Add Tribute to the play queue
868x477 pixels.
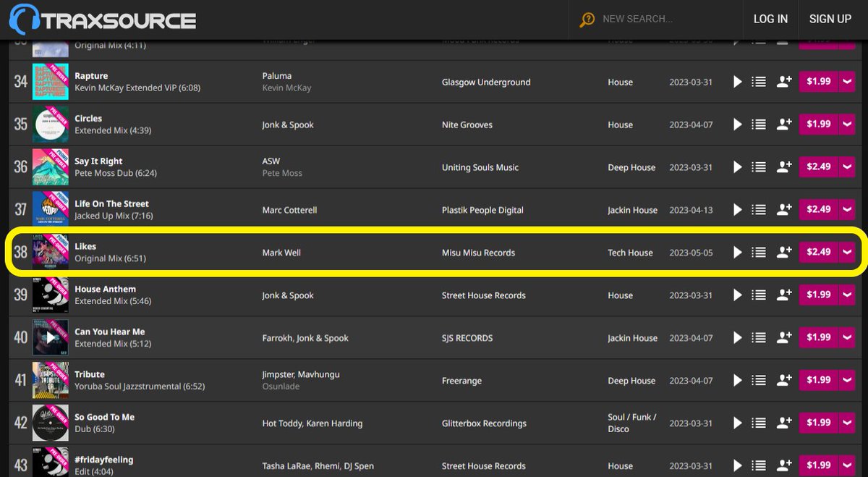pyautogui.click(x=759, y=381)
